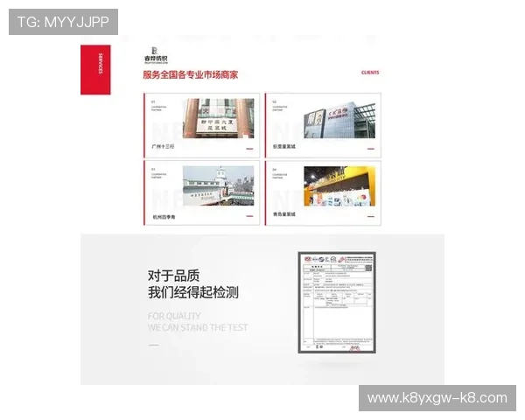Click the red stamp on certificate bottom

354,348
